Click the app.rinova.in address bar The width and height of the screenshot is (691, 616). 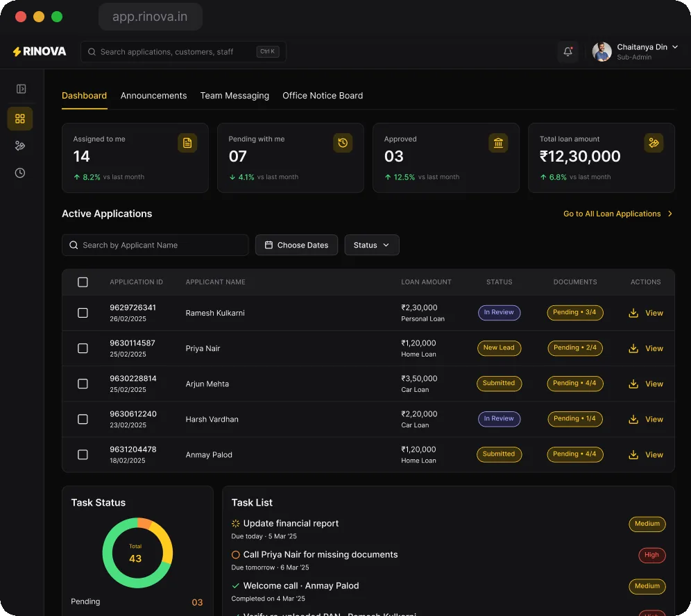151,17
